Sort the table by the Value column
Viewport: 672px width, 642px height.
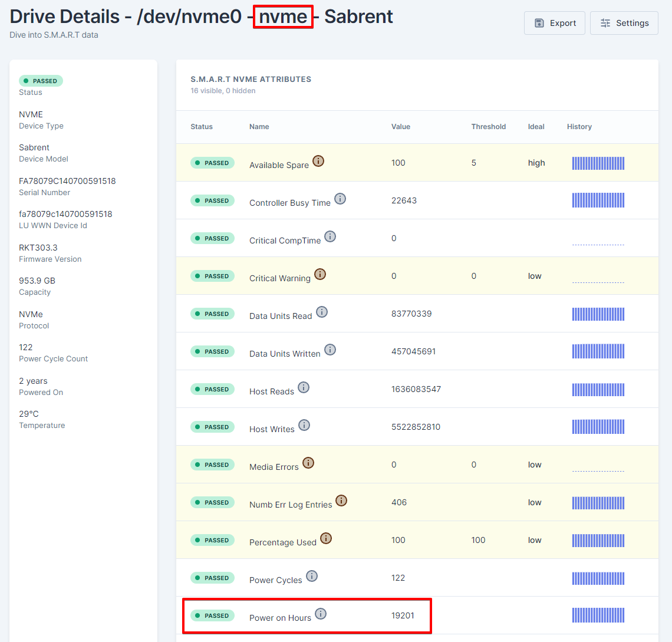tap(401, 126)
